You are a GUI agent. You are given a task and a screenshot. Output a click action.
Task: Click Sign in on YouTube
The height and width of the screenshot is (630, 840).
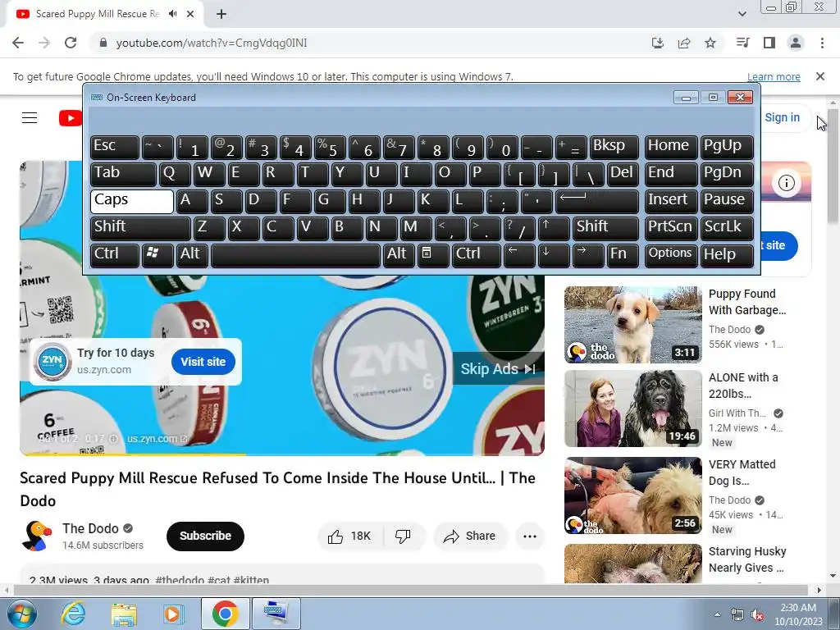coord(782,117)
